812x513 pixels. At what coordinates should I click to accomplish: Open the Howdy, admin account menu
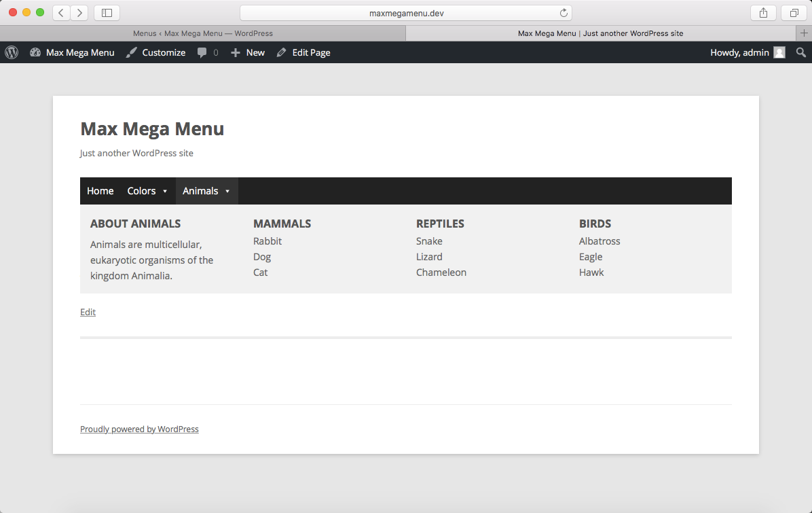[740, 52]
